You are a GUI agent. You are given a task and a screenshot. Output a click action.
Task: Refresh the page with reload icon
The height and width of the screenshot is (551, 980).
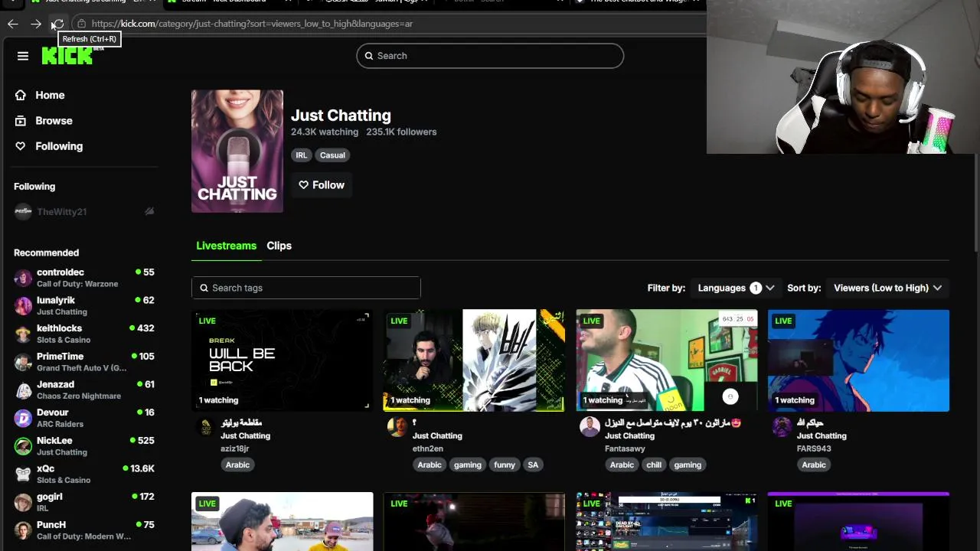(x=58, y=24)
